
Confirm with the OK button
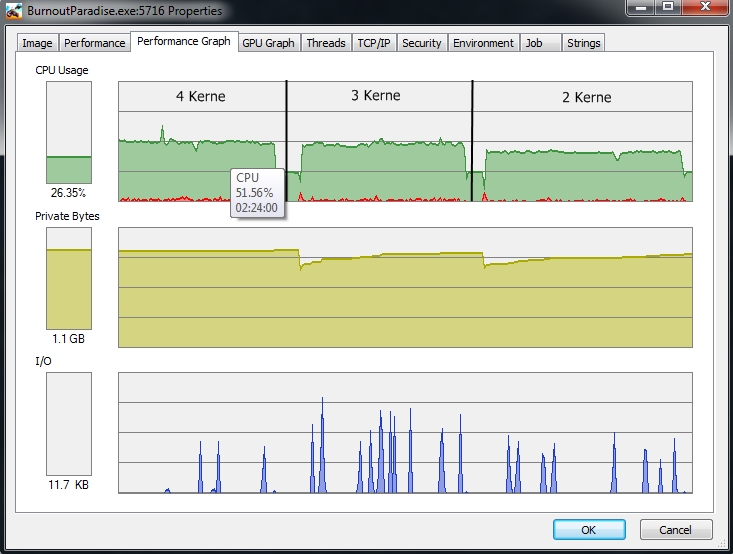click(589, 530)
